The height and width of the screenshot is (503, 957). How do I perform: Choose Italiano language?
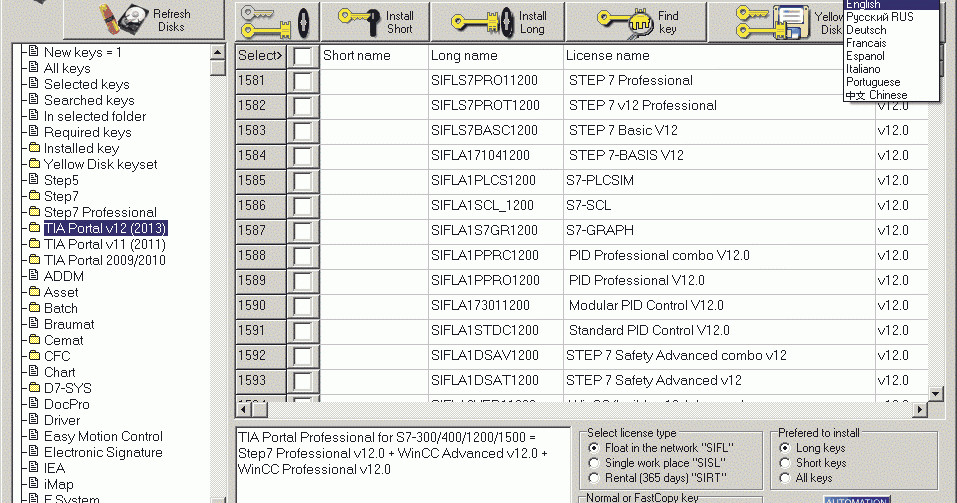tap(863, 68)
